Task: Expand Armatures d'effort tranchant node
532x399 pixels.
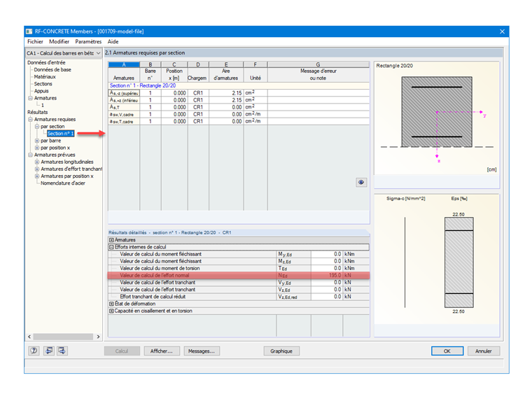Action: pyautogui.click(x=37, y=169)
